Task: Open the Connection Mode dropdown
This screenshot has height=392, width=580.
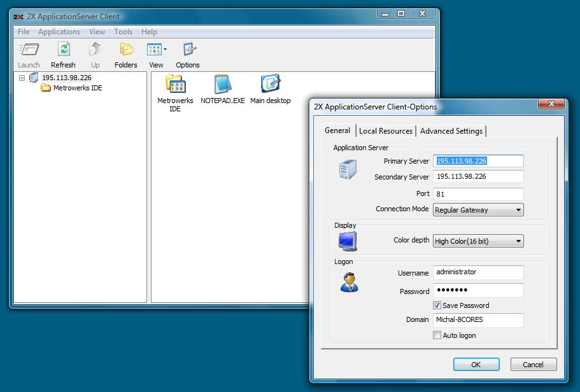Action: pos(478,210)
